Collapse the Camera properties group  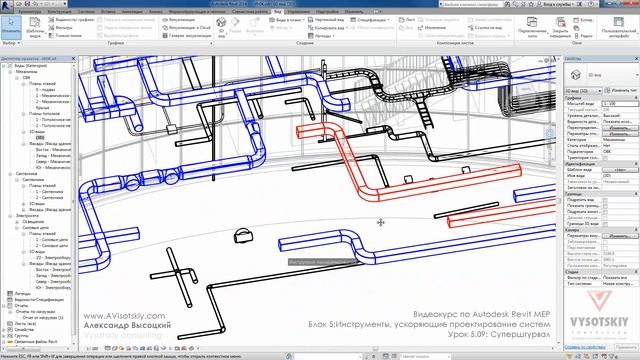636,230
